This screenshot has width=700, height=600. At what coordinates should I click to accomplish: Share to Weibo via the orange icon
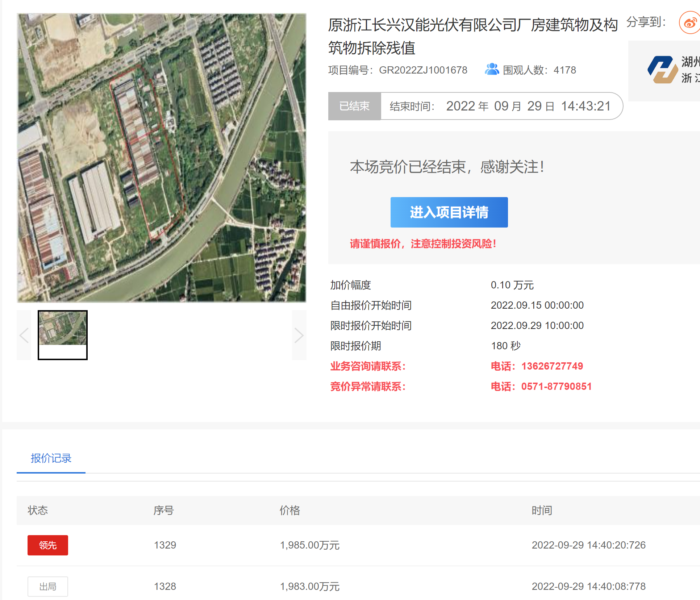[x=689, y=23]
